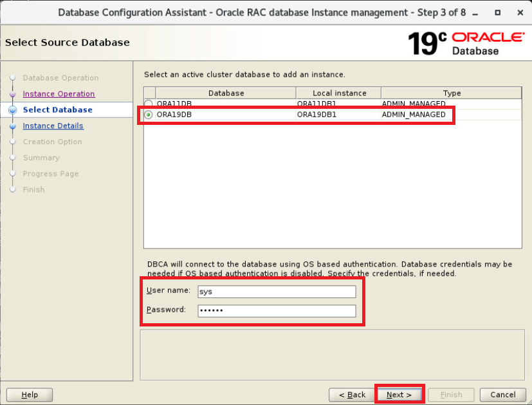Cancel the Database Configuration Assistant

(503, 395)
